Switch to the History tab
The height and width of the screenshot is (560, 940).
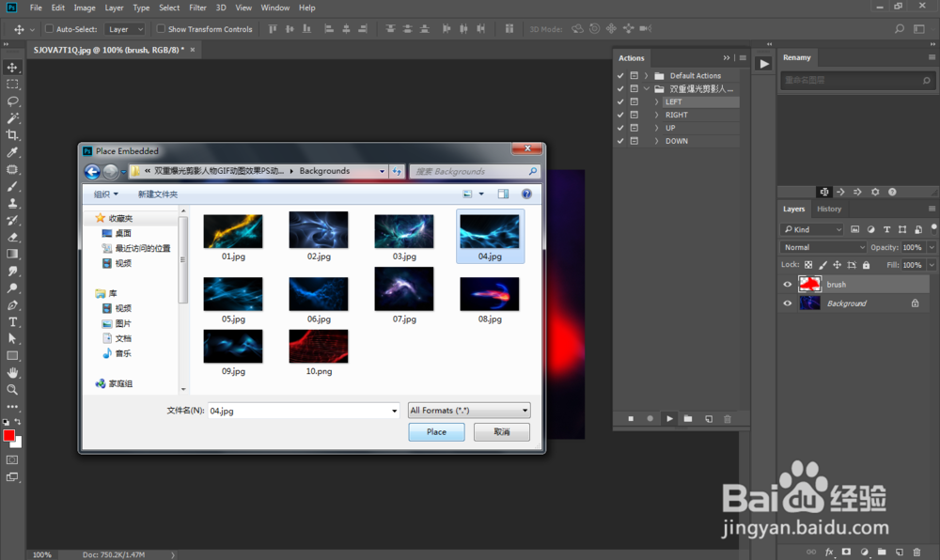click(x=829, y=209)
